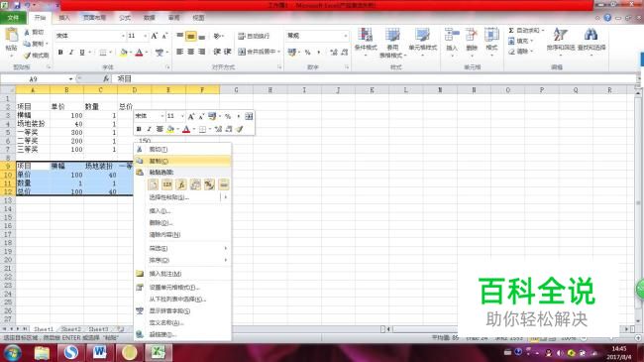
Task: Toggle Wrap Text (自动换行)
Action: point(255,36)
